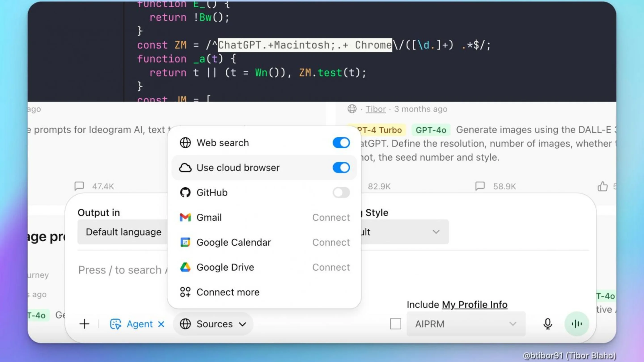Open the Sources dropdown menu
Viewport: 644px width, 362px height.
pos(213,324)
